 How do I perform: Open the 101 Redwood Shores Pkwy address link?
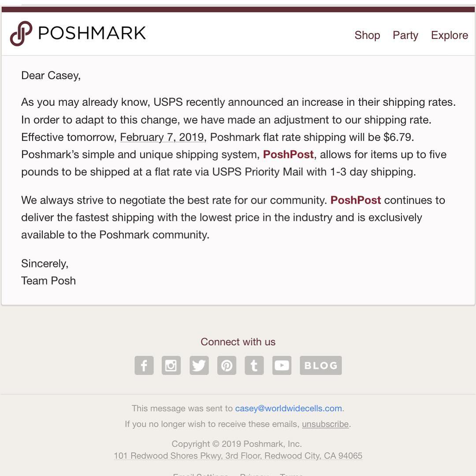[x=238, y=456]
